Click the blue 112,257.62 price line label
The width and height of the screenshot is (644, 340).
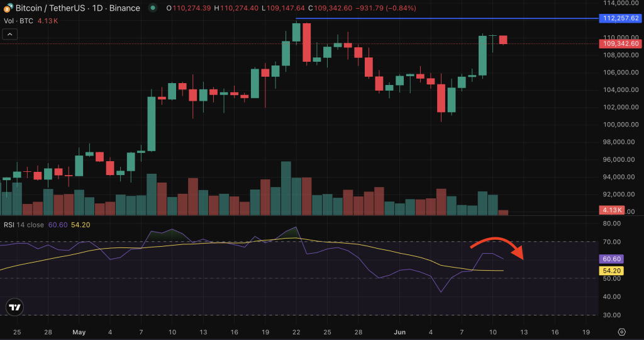[x=621, y=18]
